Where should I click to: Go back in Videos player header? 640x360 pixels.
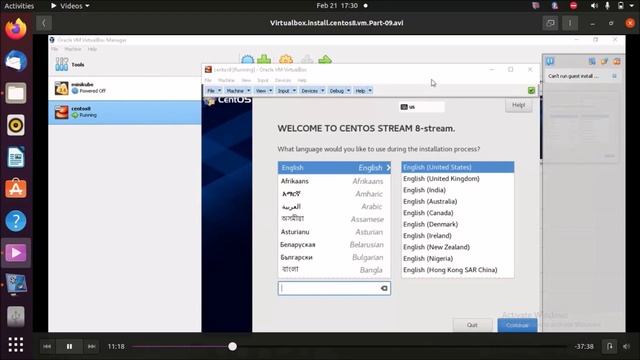click(44, 23)
